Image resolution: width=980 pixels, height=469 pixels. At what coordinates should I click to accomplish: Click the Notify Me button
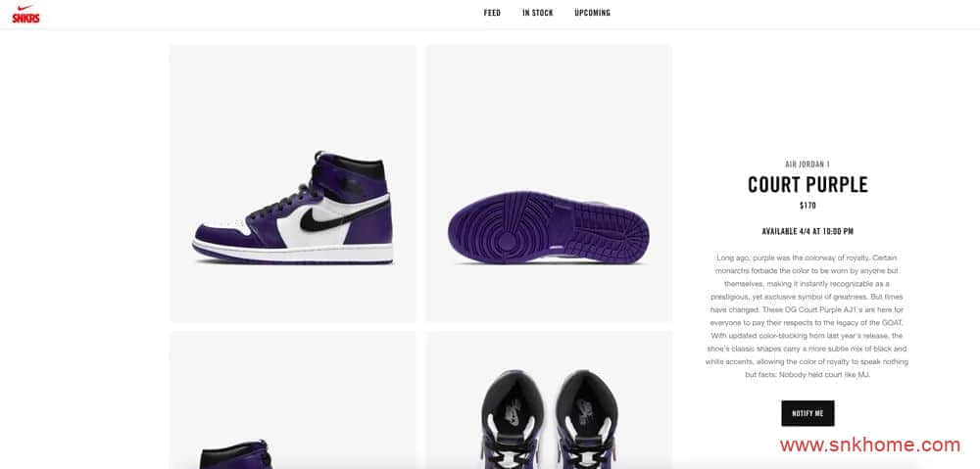(808, 413)
